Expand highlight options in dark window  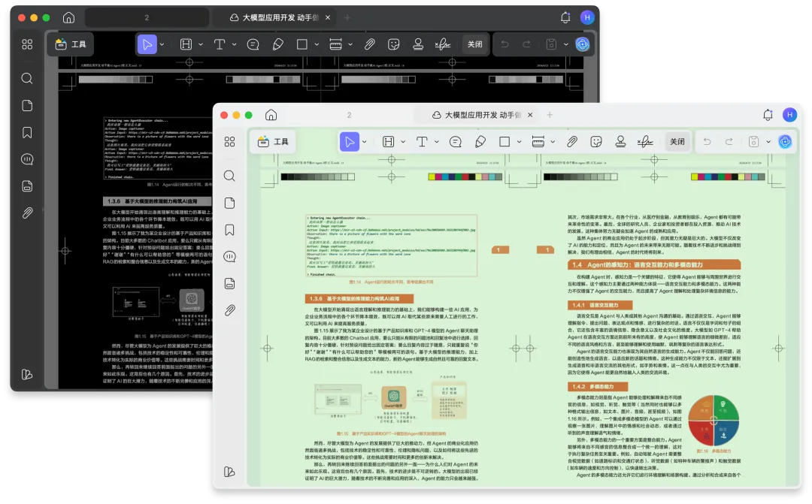(201, 44)
